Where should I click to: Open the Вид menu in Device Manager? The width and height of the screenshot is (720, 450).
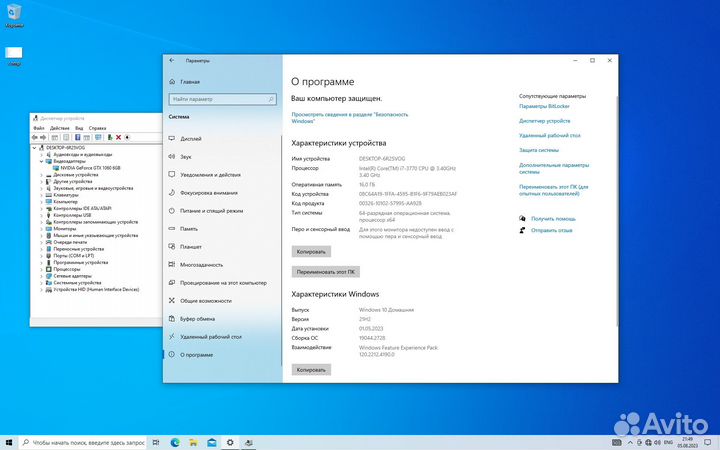click(x=79, y=128)
